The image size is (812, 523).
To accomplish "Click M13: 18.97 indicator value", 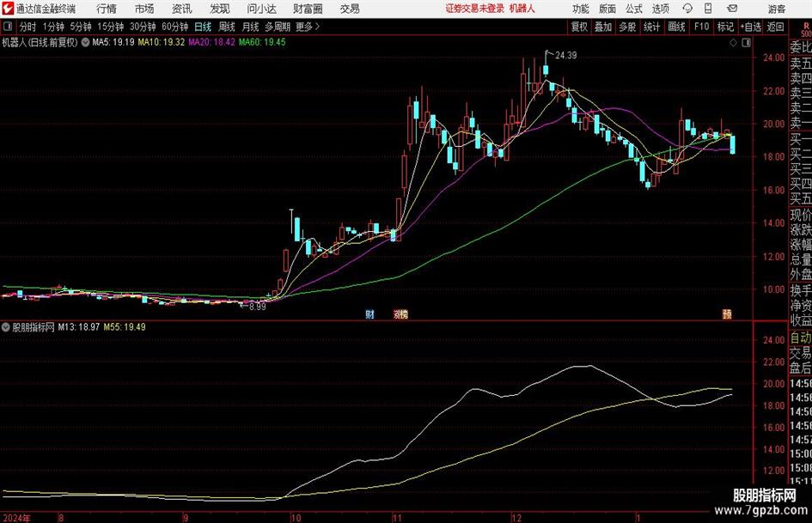I will (79, 327).
